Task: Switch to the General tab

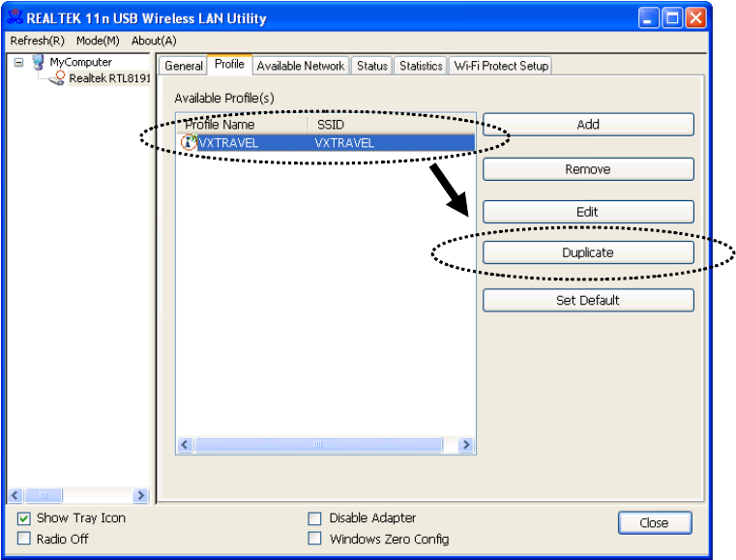Action: click(184, 66)
